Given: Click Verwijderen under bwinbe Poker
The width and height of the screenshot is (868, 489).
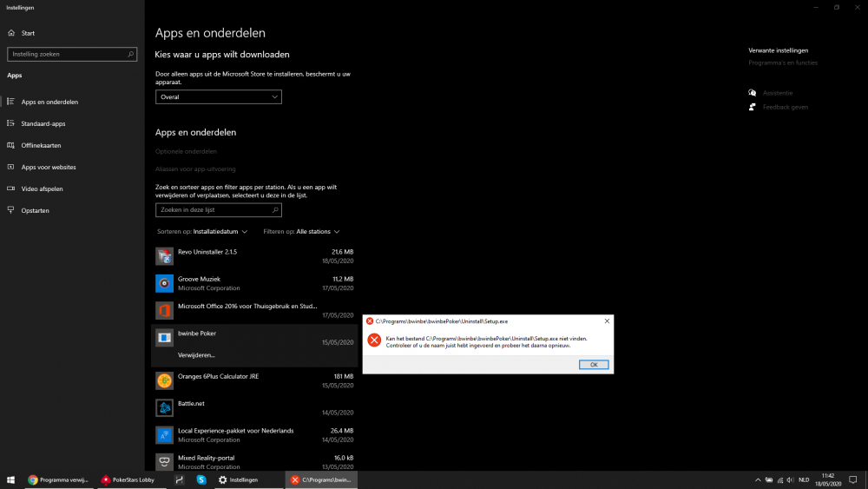Looking at the screenshot, I should click(196, 355).
